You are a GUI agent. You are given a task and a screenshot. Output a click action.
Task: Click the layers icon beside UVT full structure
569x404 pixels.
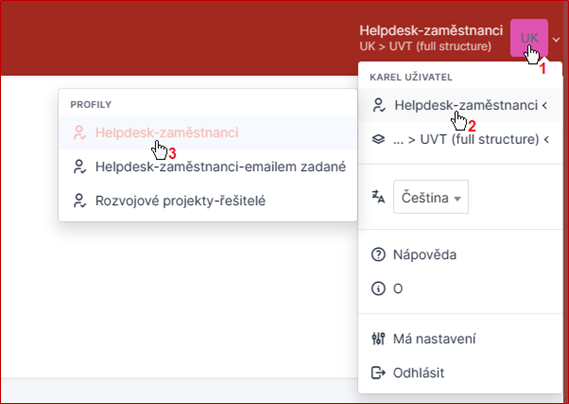click(378, 139)
